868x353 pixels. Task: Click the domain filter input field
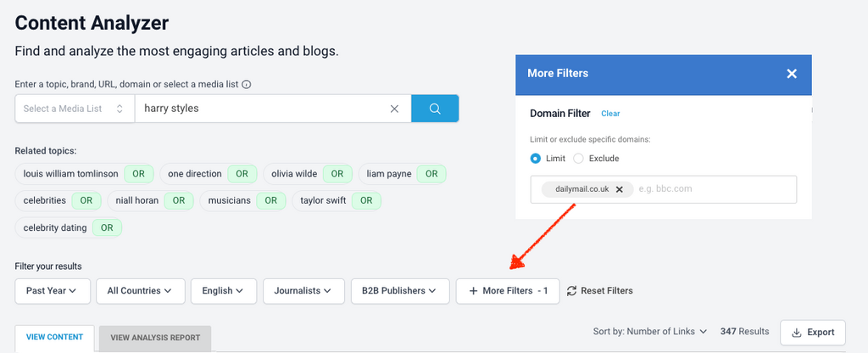712,189
